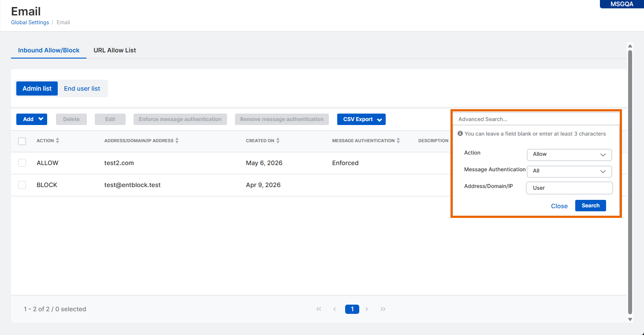Image resolution: width=644 pixels, height=335 pixels.
Task: Click the BLOCK action cell
Action: click(47, 185)
